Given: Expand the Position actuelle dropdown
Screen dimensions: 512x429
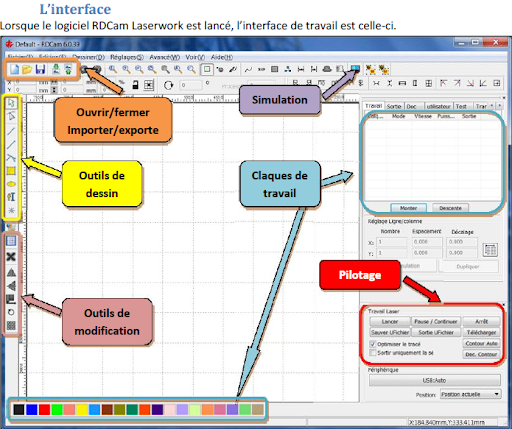Looking at the screenshot, I should [470, 394].
